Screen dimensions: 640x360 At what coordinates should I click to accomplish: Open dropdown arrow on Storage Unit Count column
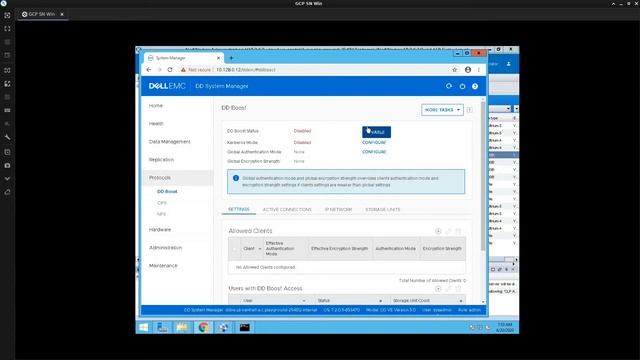coord(461,301)
